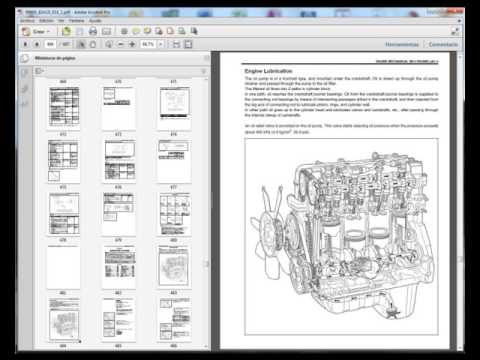Select page 475 thumbnail
The height and width of the screenshot is (360, 480).
[x=64, y=213]
